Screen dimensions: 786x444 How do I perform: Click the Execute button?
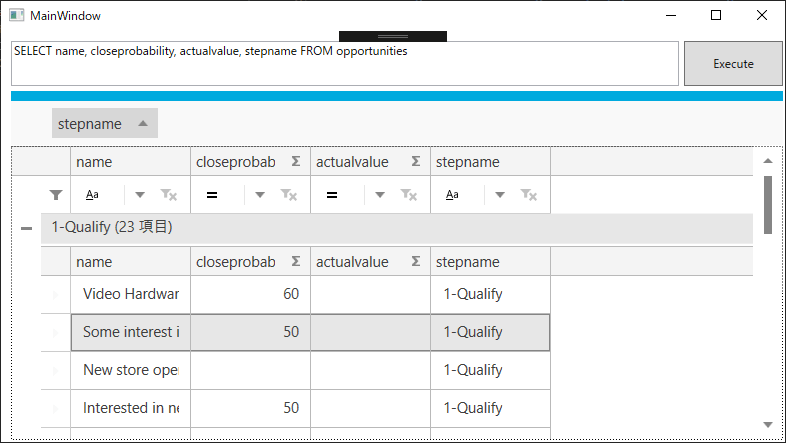pyautogui.click(x=733, y=64)
